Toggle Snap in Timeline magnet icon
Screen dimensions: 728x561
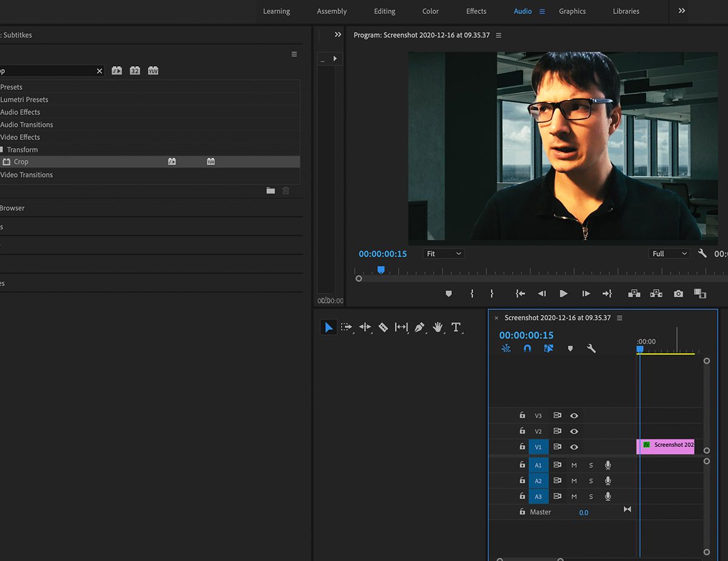[527, 349]
